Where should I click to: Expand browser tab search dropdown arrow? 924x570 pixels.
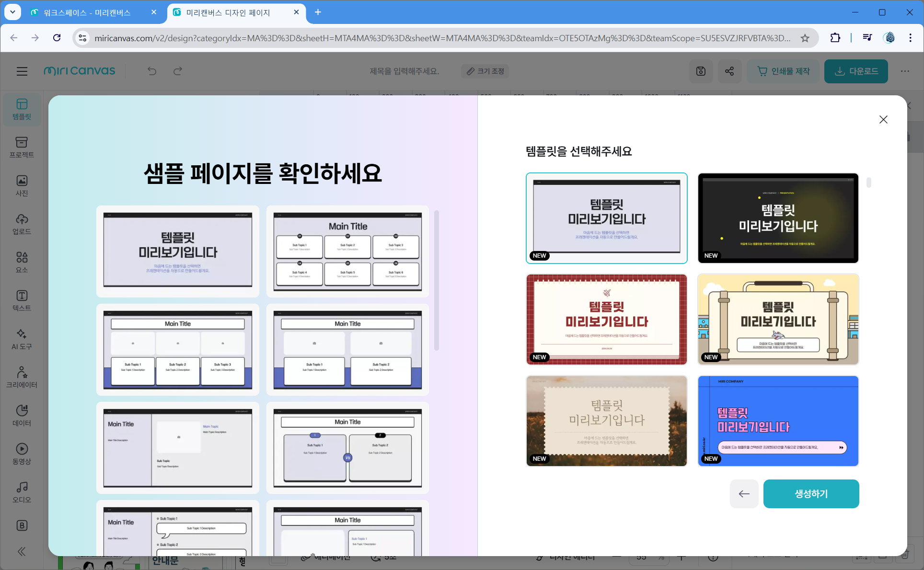coord(12,12)
